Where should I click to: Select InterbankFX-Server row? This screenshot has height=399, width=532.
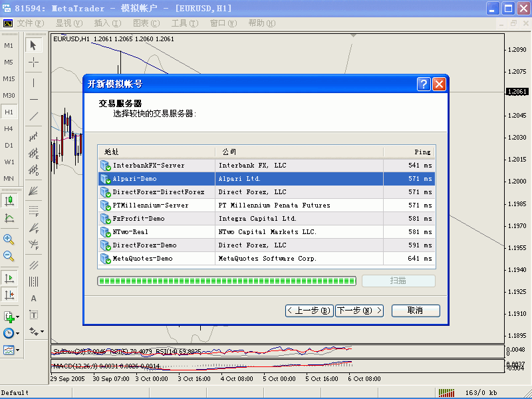(267, 165)
